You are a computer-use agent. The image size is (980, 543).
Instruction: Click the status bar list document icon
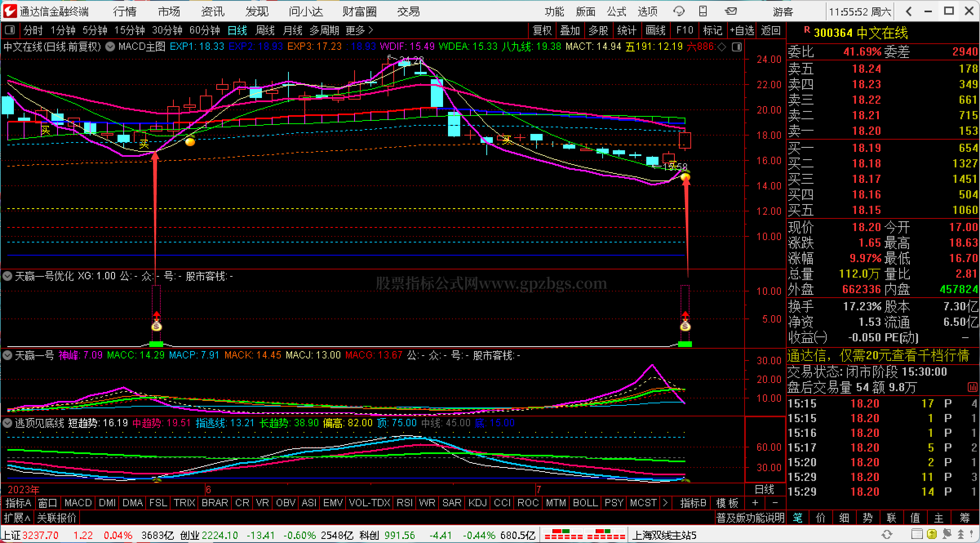(917, 534)
